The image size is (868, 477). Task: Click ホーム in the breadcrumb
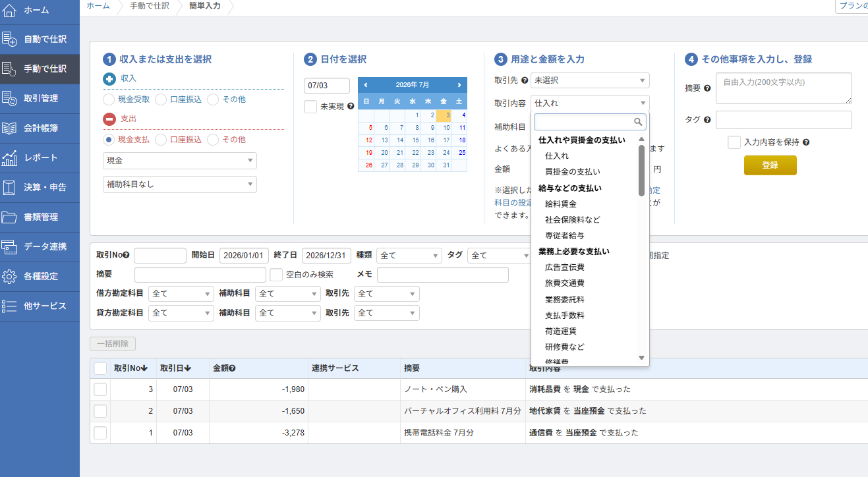coord(98,5)
